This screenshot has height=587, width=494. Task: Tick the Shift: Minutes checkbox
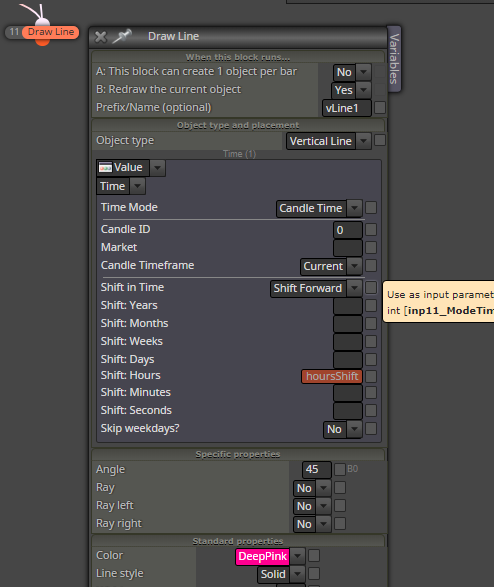click(371, 392)
